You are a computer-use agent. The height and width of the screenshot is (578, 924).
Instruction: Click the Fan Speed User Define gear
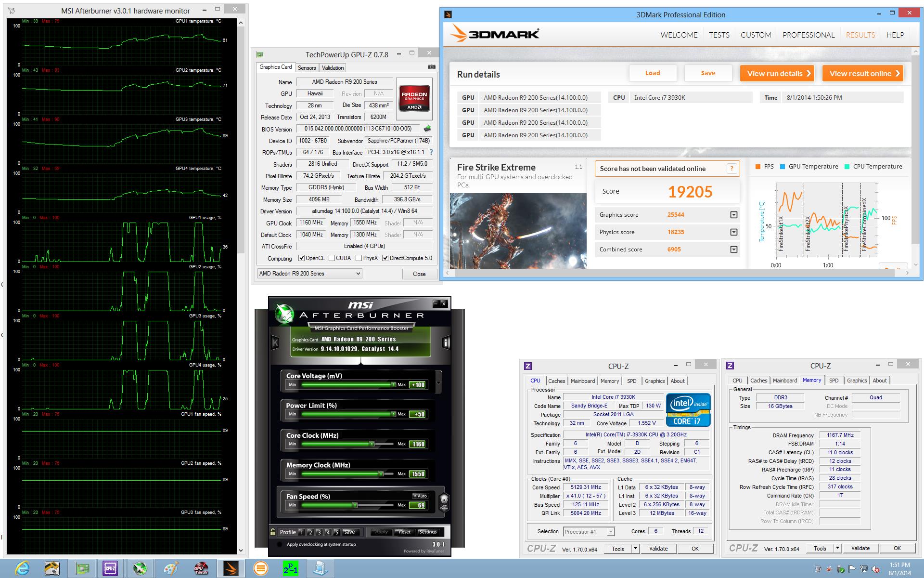tap(444, 501)
